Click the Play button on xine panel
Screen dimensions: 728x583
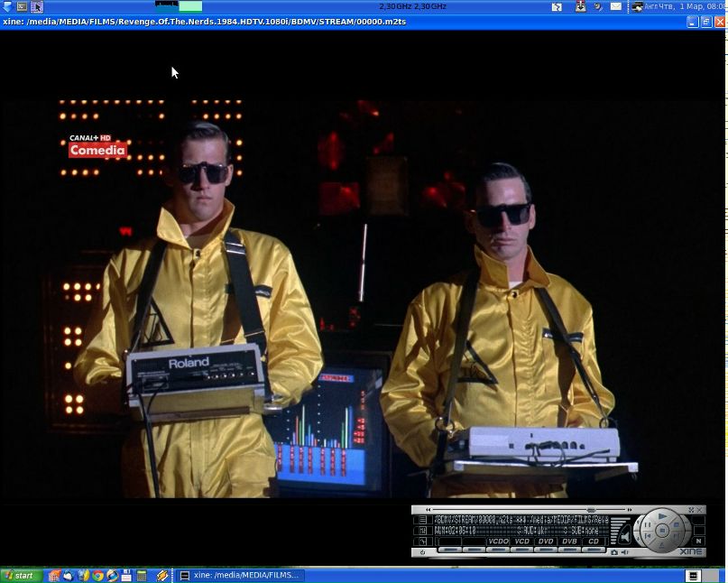662,516
